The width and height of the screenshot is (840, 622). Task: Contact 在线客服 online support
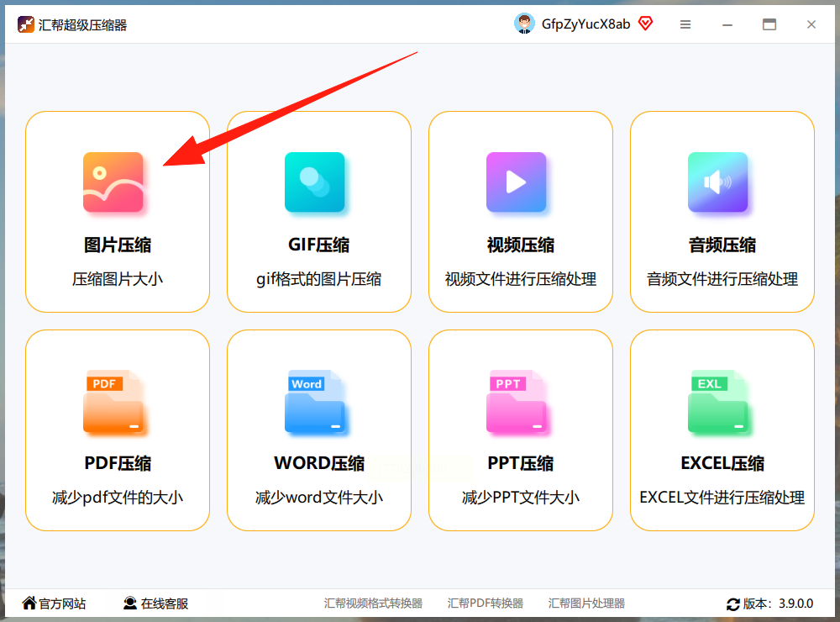click(156, 604)
